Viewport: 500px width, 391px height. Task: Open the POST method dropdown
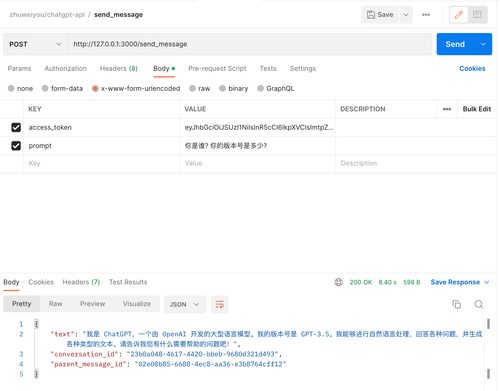point(35,44)
